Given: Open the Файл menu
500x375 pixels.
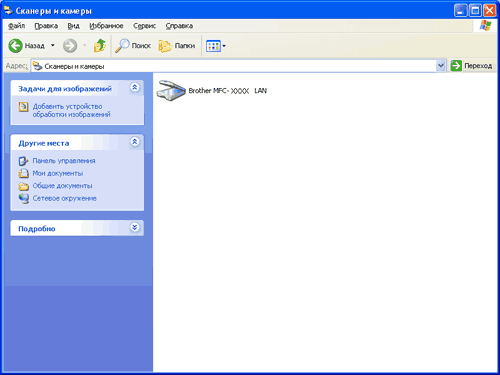Looking at the screenshot, I should pyautogui.click(x=16, y=26).
